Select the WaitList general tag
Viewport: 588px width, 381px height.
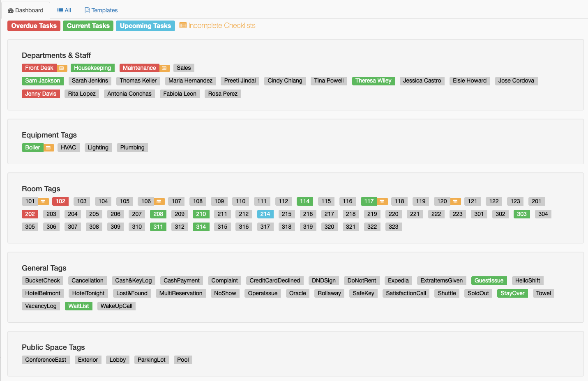point(78,306)
